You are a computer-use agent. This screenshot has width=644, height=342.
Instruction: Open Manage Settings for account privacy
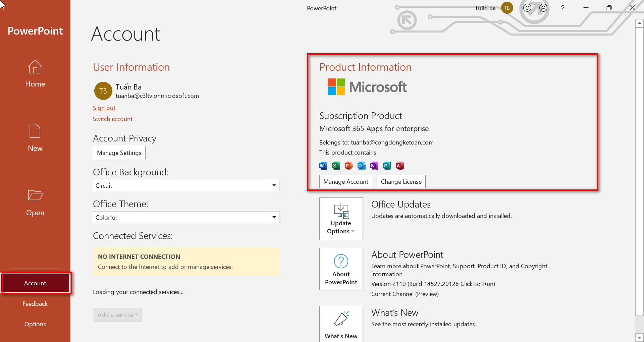pyautogui.click(x=119, y=153)
